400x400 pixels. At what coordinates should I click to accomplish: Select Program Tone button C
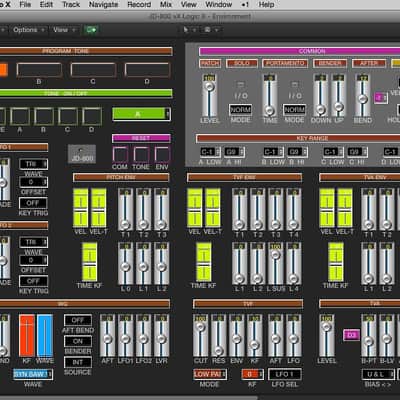pyautogui.click(x=93, y=70)
